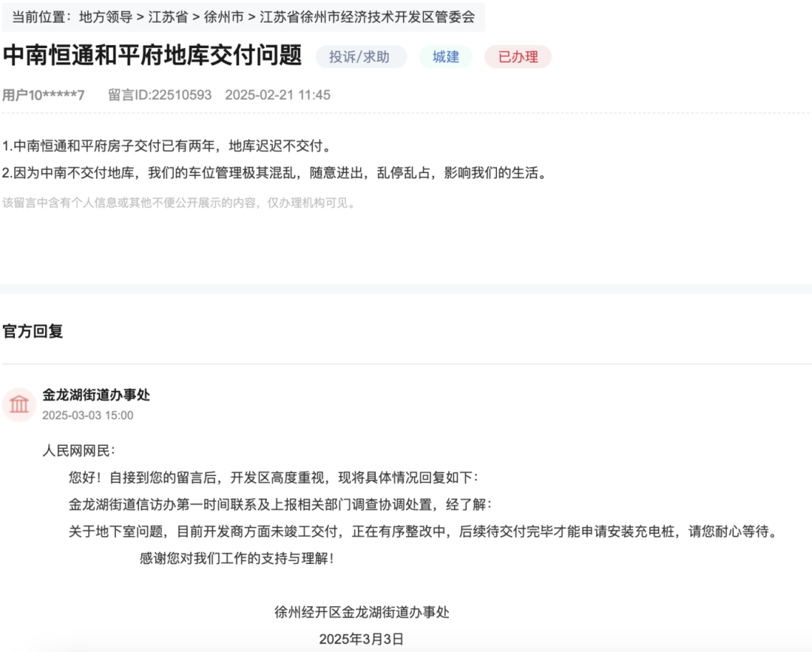Click the 投诉/求助 tag
812x652 pixels.
pos(361,57)
